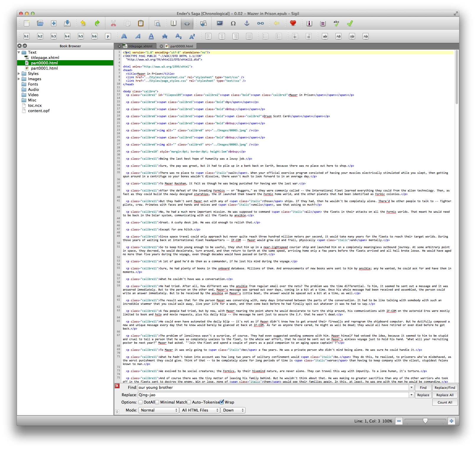Center-align the text
This screenshot has width=476, height=449.
[x=222, y=36]
